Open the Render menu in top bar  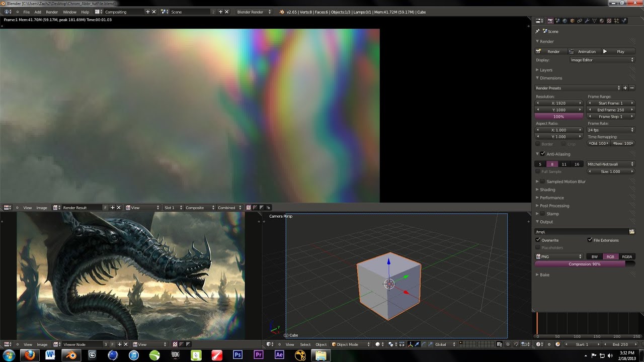click(x=52, y=12)
